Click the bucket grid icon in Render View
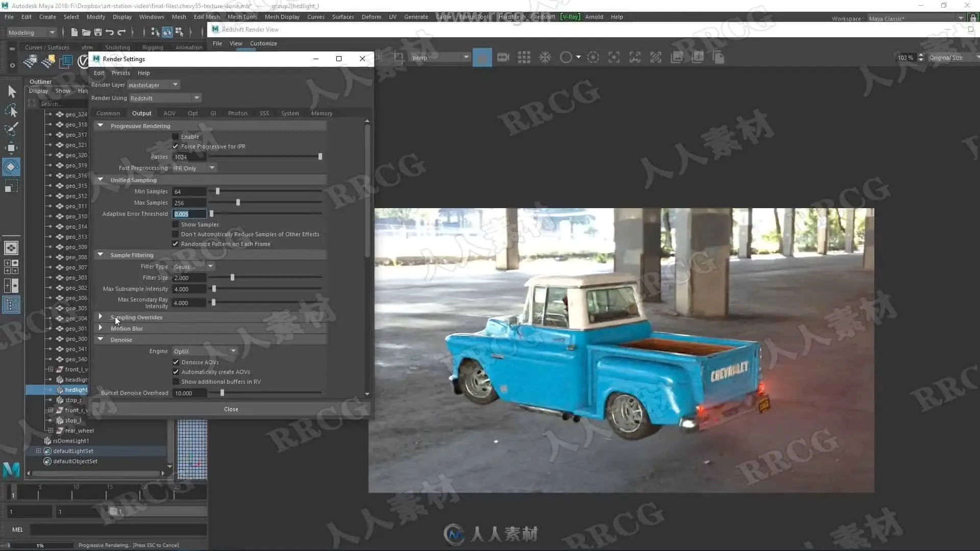This screenshot has width=980, height=551. click(524, 58)
